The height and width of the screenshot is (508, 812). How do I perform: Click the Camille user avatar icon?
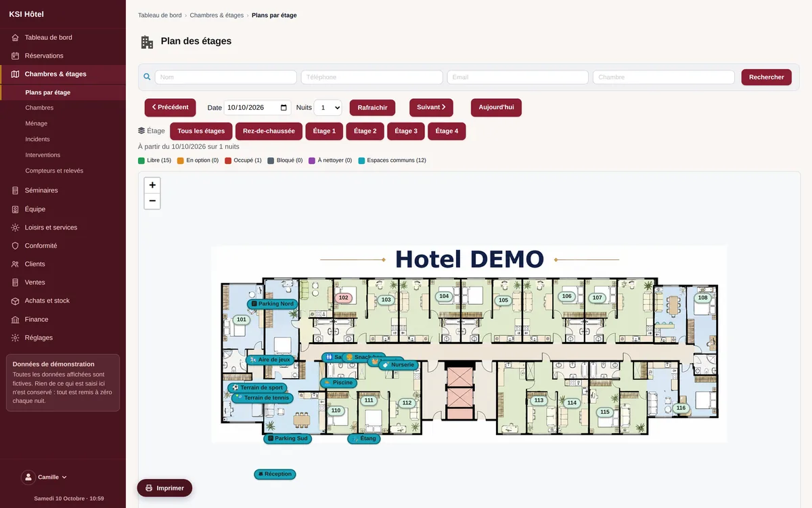pos(28,478)
